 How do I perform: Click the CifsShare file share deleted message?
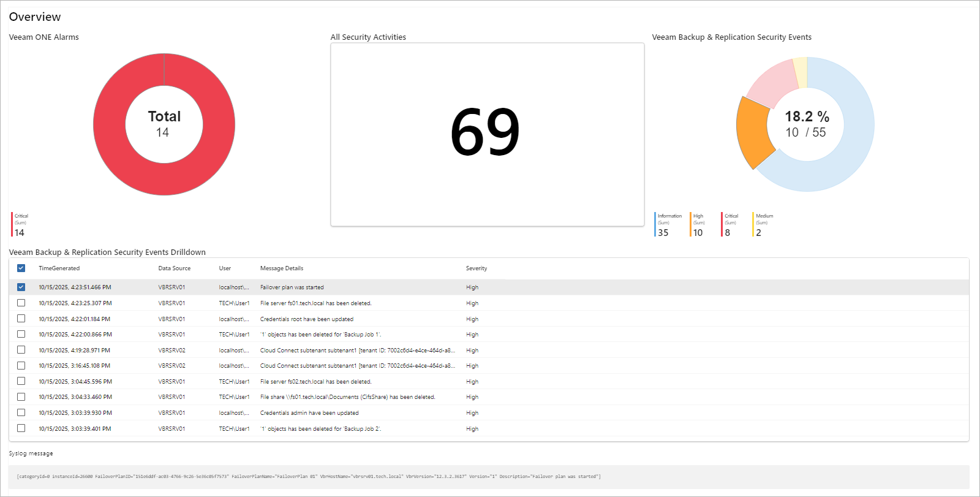click(347, 397)
